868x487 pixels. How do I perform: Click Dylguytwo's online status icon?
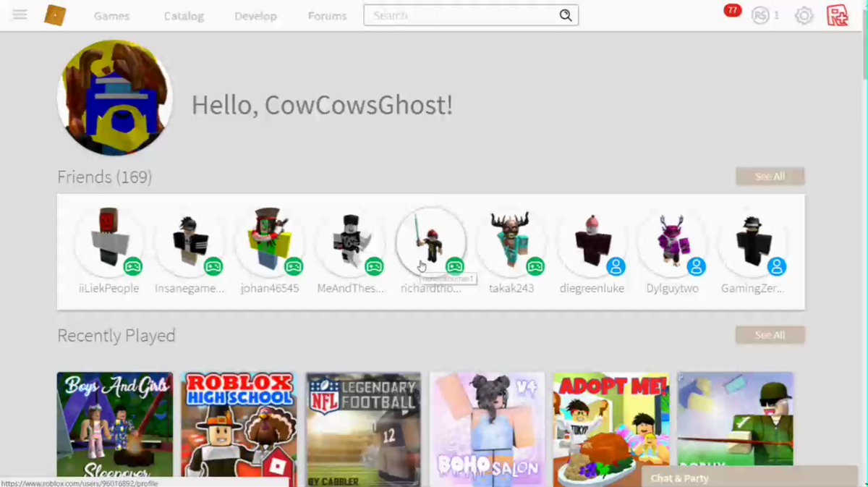coord(696,266)
